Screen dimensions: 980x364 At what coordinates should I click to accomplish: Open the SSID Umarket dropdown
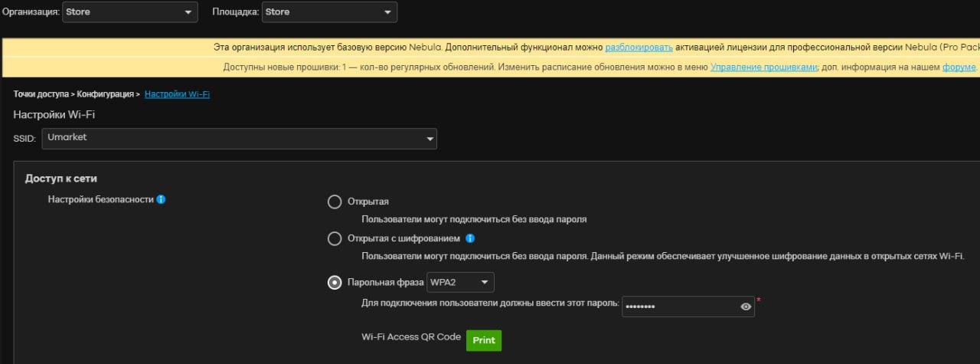239,139
